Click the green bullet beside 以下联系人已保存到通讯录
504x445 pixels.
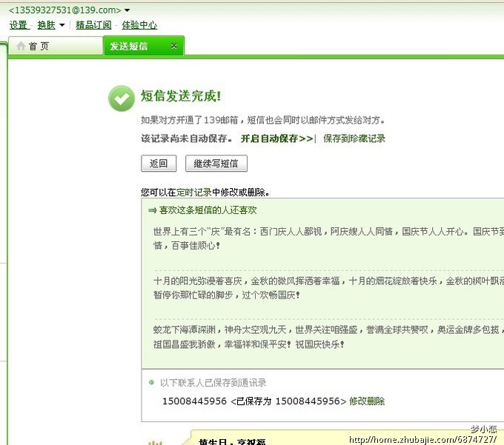pyautogui.click(x=152, y=383)
